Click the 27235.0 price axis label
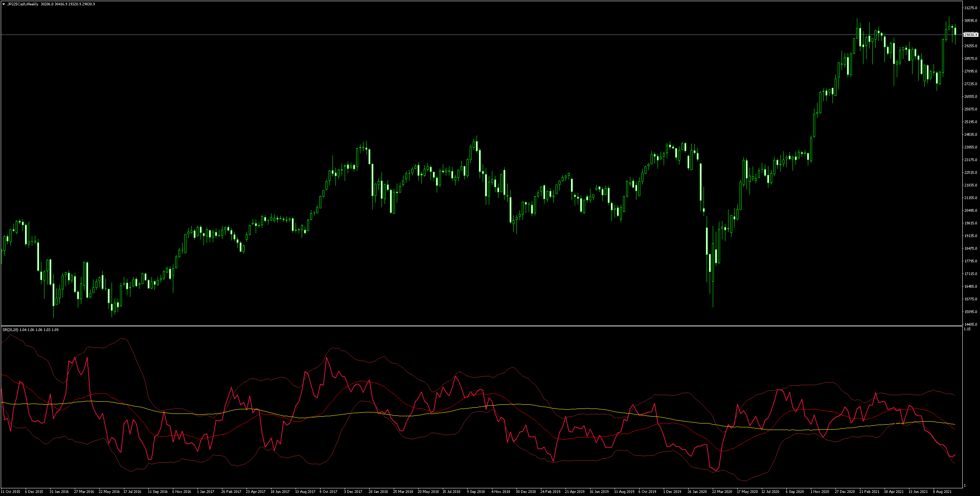Viewport: 980px width, 496px height. coord(970,84)
